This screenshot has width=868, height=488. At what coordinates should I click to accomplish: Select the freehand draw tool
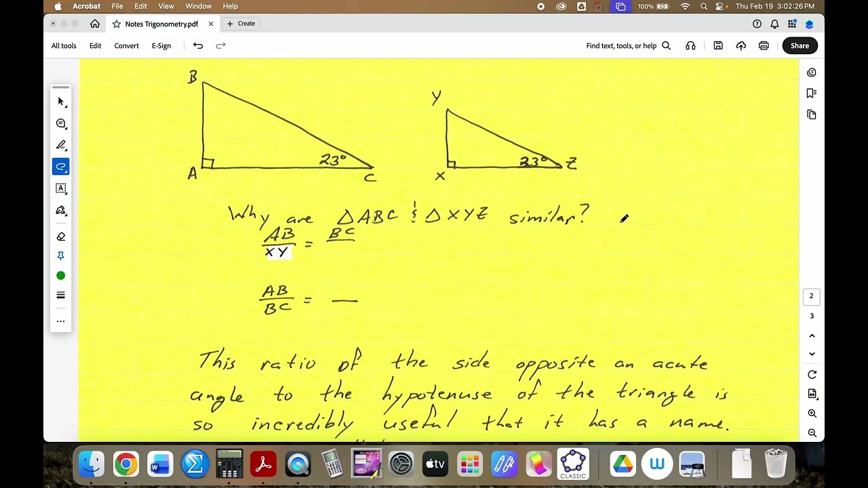coord(61,167)
